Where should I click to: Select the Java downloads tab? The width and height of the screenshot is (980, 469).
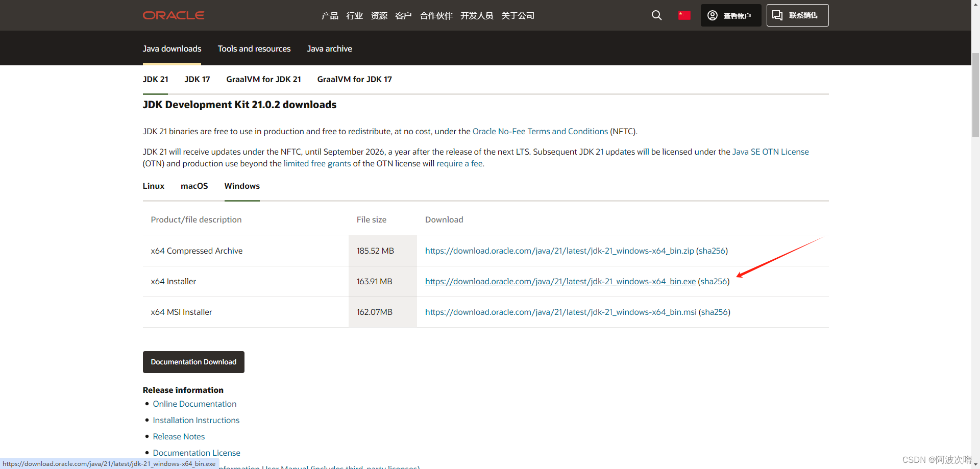(172, 48)
